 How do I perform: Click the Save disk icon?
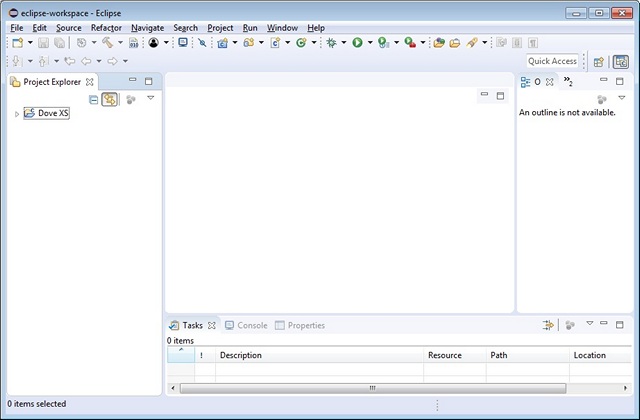pos(43,42)
